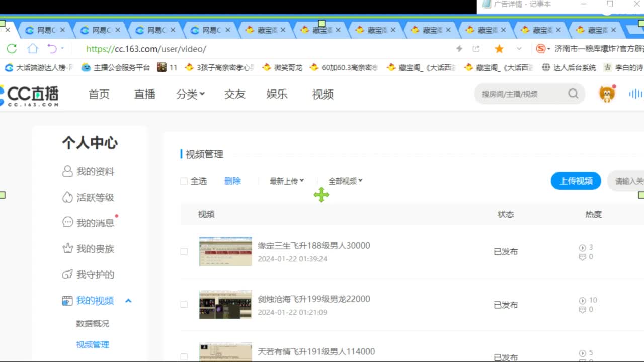
Task: Bookmark page with the orange star icon
Action: [499, 49]
